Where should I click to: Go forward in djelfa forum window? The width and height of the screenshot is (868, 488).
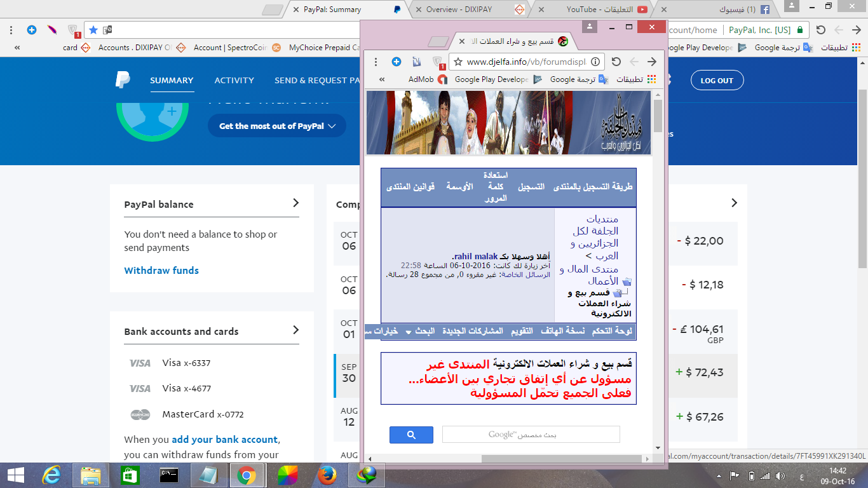click(651, 62)
